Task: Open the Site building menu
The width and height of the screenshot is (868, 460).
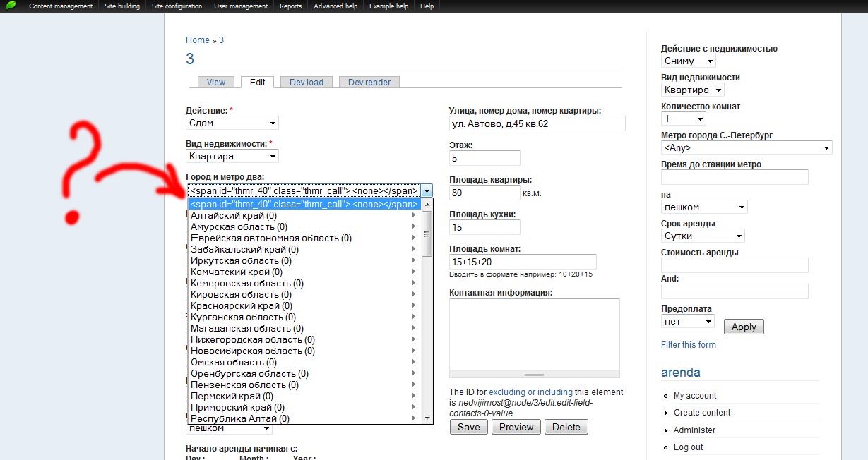Action: (x=121, y=6)
